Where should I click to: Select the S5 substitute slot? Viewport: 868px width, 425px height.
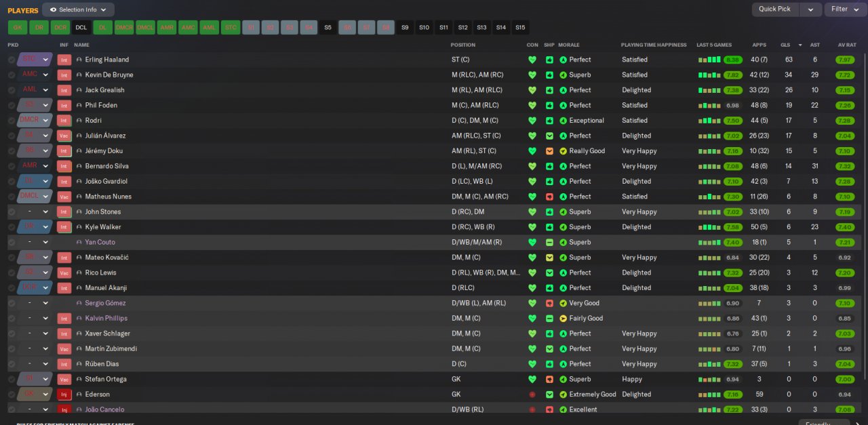click(328, 27)
